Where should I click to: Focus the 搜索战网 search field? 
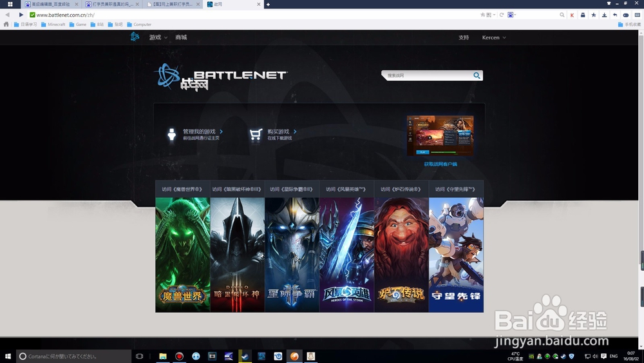427,75
